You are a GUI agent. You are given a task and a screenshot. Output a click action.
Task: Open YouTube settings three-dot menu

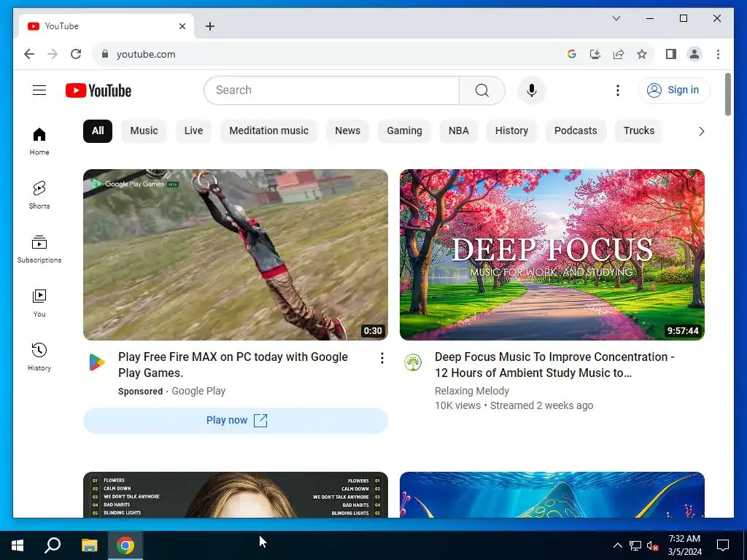pos(617,90)
